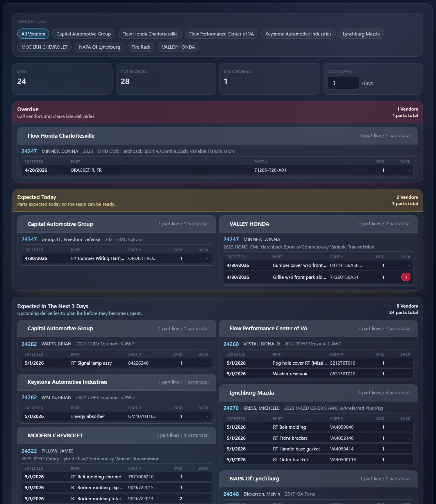Click the Next X Days number field
The height and width of the screenshot is (504, 436).
343,83
